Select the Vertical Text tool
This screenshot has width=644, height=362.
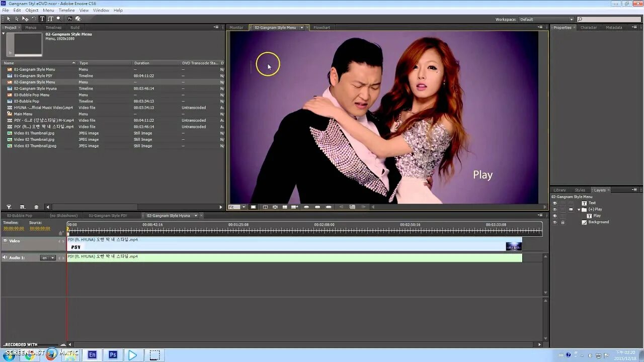pos(50,19)
